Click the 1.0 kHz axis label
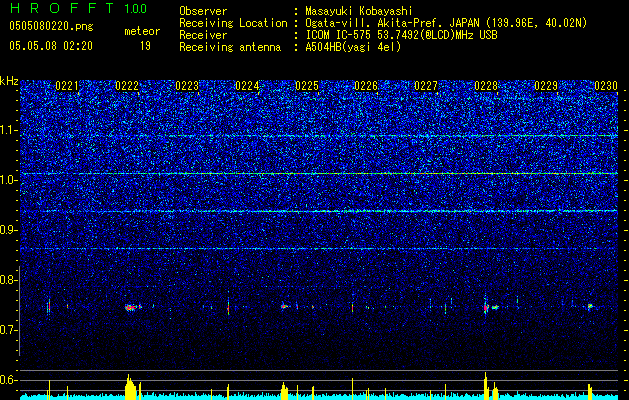629x400 pixels. 9,180
